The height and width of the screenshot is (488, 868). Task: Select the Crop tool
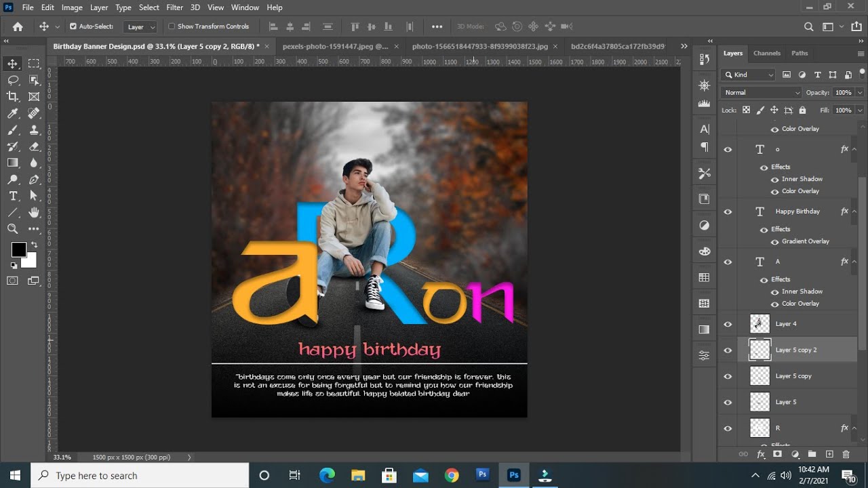coord(13,97)
